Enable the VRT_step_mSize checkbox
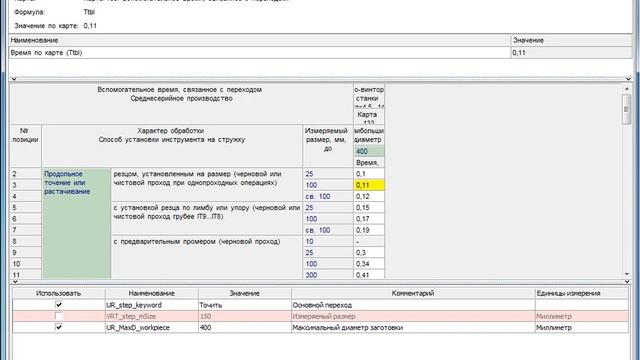 [59, 316]
